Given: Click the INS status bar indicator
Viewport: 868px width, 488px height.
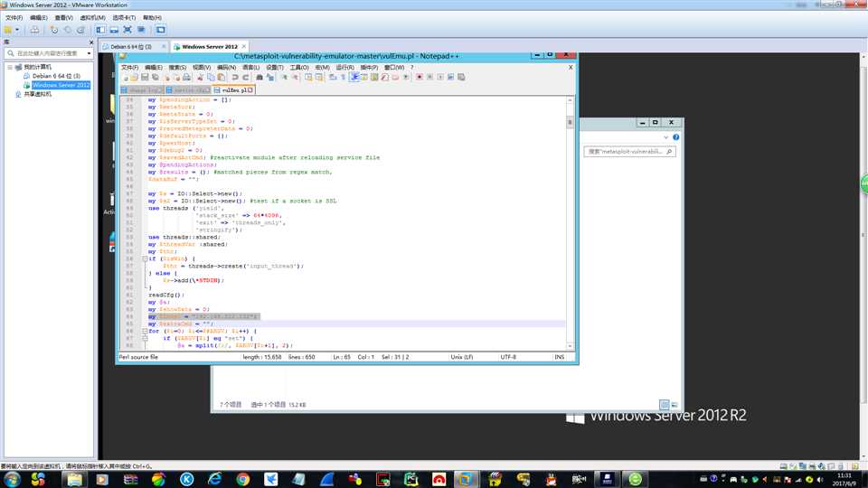Looking at the screenshot, I should coord(559,357).
